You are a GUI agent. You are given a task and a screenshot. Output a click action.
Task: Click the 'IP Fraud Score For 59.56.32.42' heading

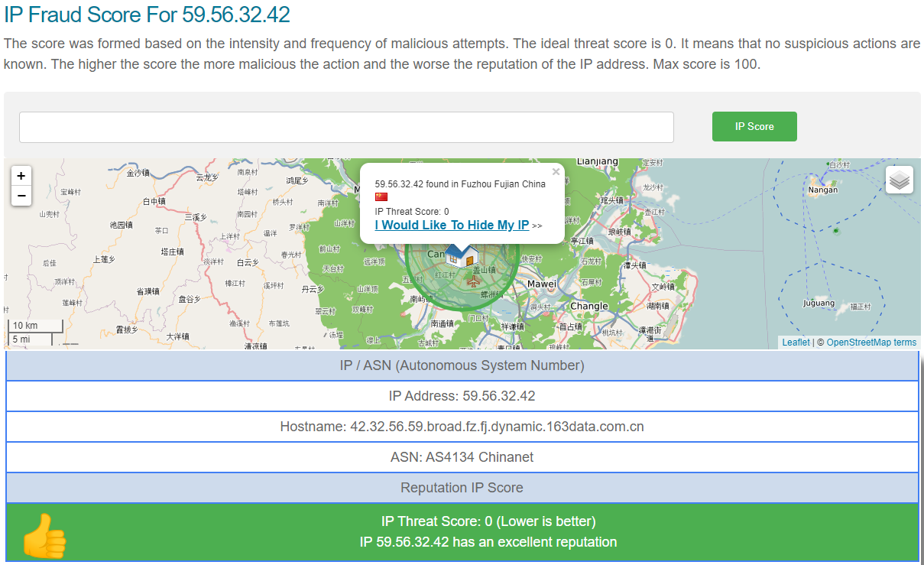[147, 14]
